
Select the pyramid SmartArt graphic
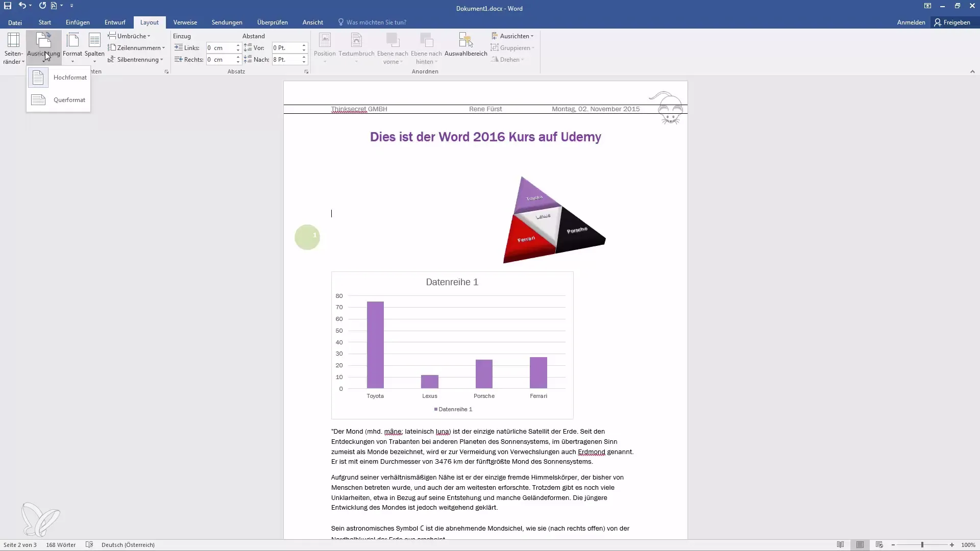554,220
